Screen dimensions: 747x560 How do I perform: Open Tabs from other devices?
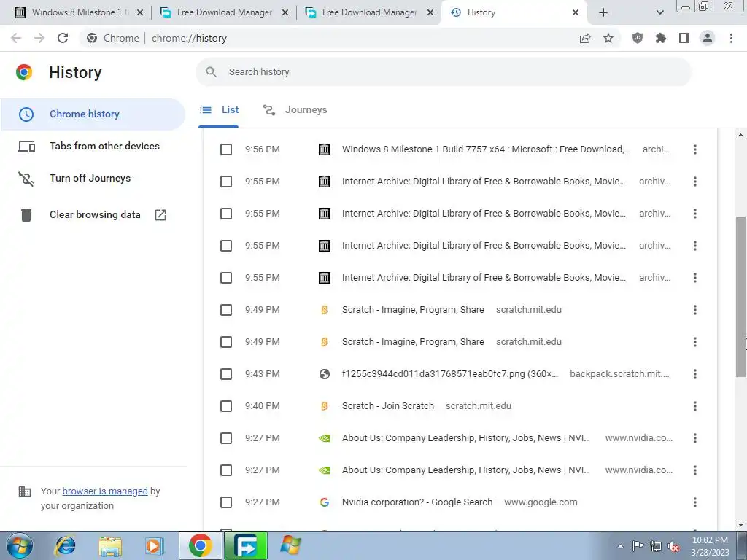point(93,146)
